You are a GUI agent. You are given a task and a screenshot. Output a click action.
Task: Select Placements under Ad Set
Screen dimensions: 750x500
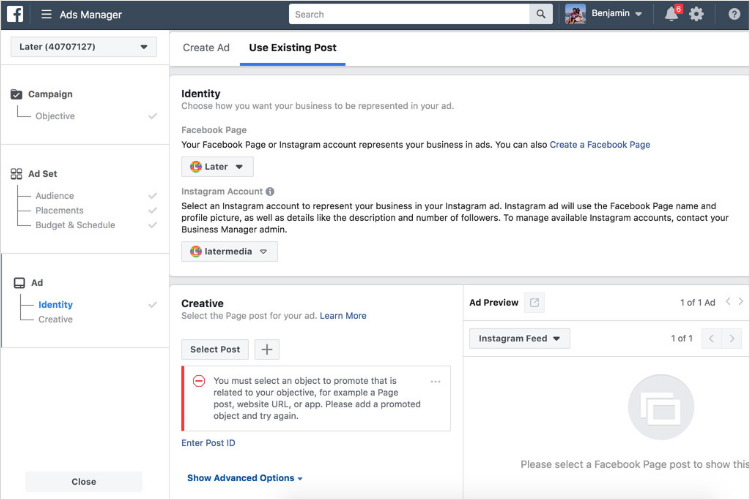(x=59, y=211)
